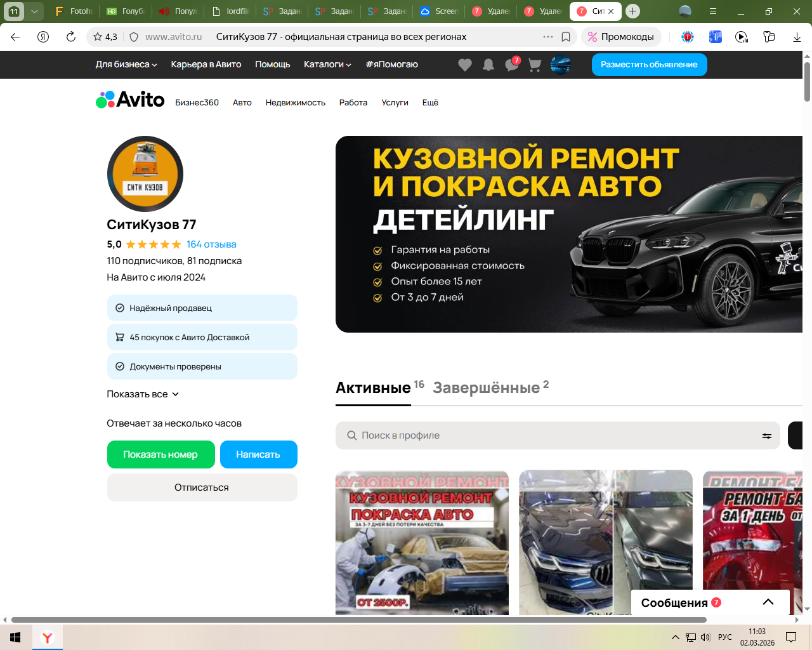Screen dimensions: 812x650
Task: Click 'Показать номер' button
Action: pos(160,454)
